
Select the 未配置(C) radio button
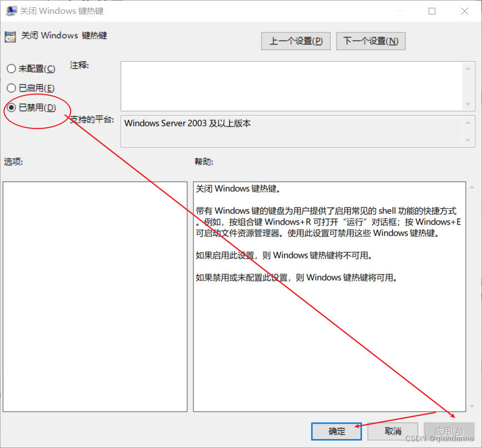[31, 68]
